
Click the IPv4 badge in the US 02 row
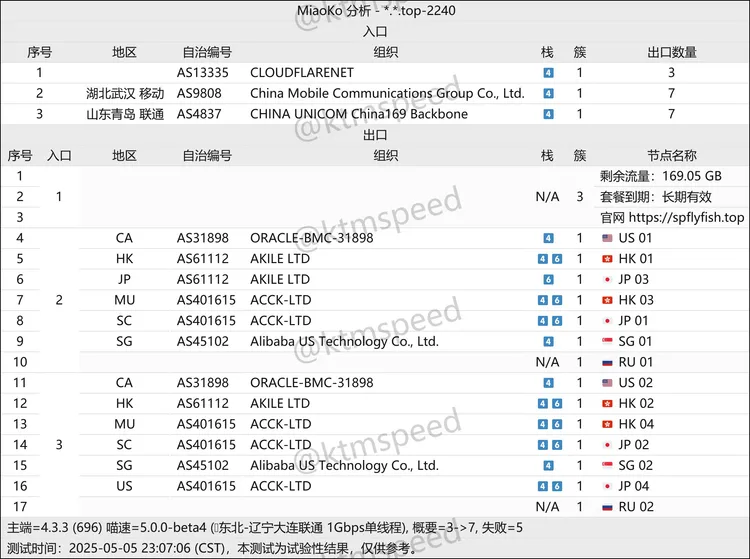pos(547,383)
